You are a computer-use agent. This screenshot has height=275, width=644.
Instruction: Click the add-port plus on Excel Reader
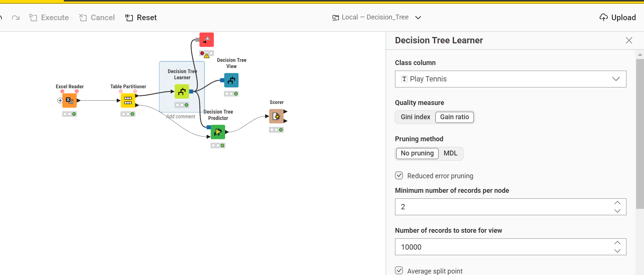[x=60, y=101]
